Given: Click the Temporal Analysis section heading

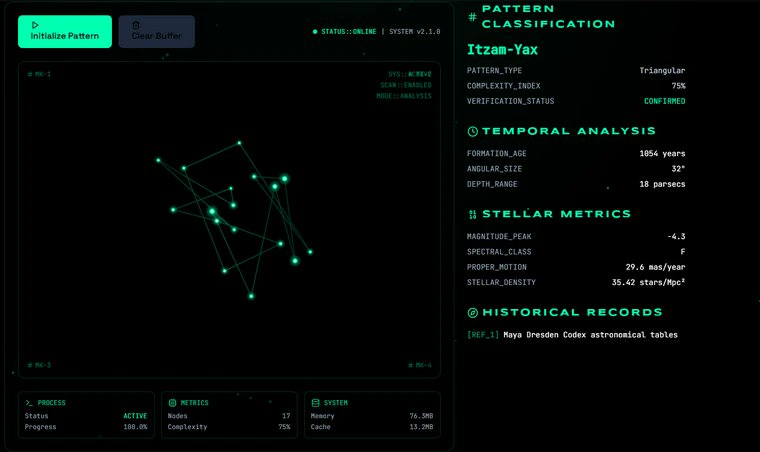Looking at the screenshot, I should 569,131.
